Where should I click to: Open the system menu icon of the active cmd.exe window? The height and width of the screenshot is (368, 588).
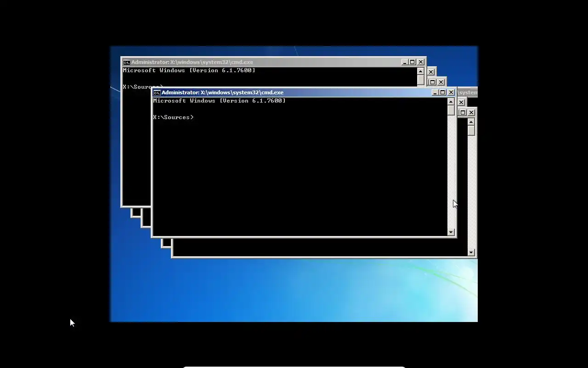click(x=157, y=92)
